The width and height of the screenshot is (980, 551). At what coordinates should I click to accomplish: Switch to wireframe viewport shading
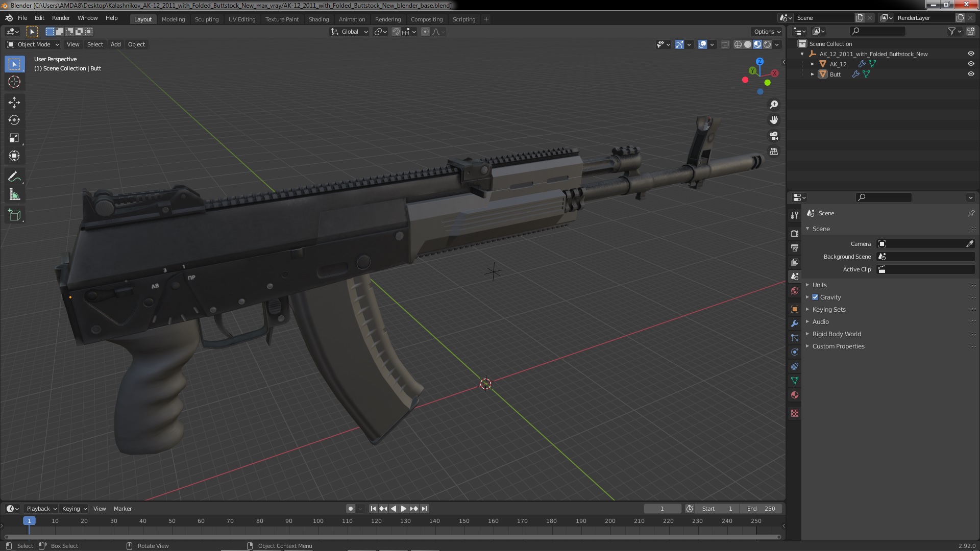click(738, 44)
